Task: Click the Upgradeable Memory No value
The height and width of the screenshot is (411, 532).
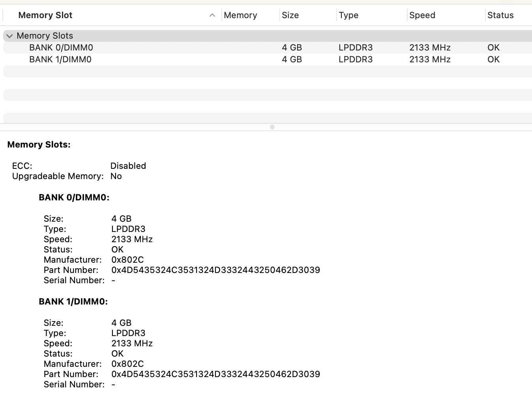Action: tap(116, 176)
